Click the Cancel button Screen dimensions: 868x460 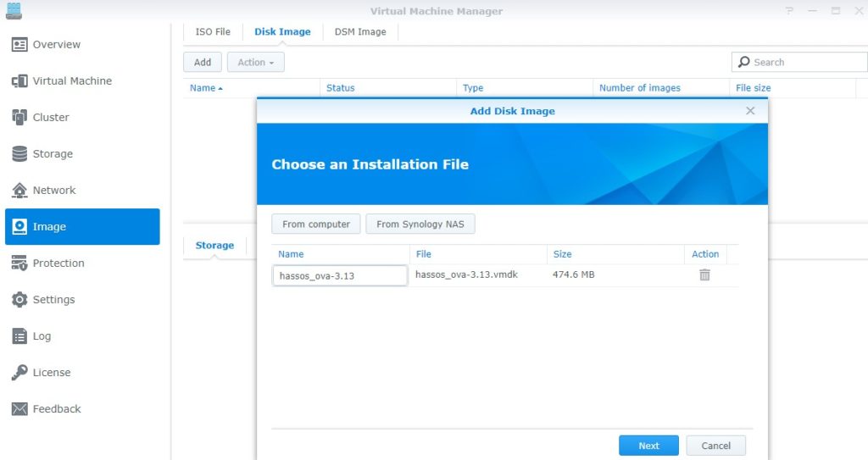[715, 446]
